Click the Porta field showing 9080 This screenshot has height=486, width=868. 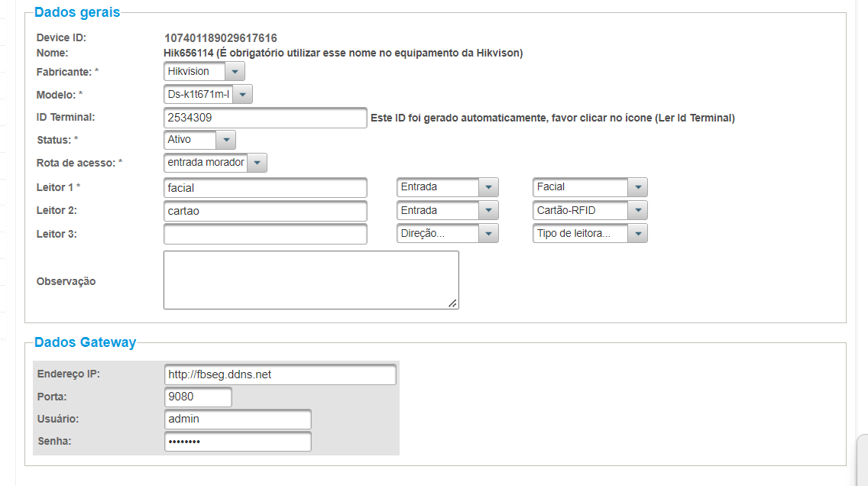(x=197, y=397)
